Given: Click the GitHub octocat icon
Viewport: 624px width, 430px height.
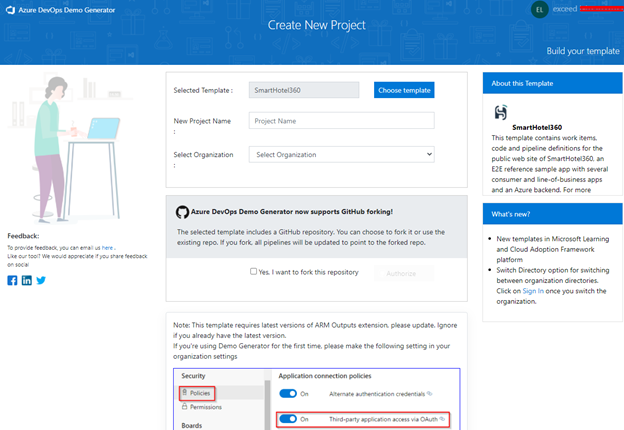Looking at the screenshot, I should coord(182,212).
